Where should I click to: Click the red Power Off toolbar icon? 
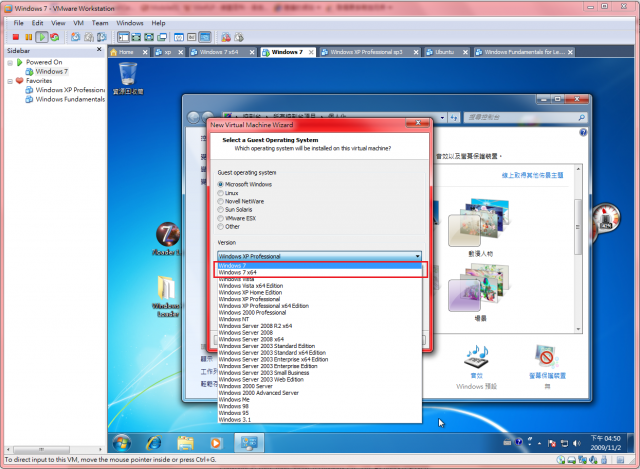[x=16, y=37]
